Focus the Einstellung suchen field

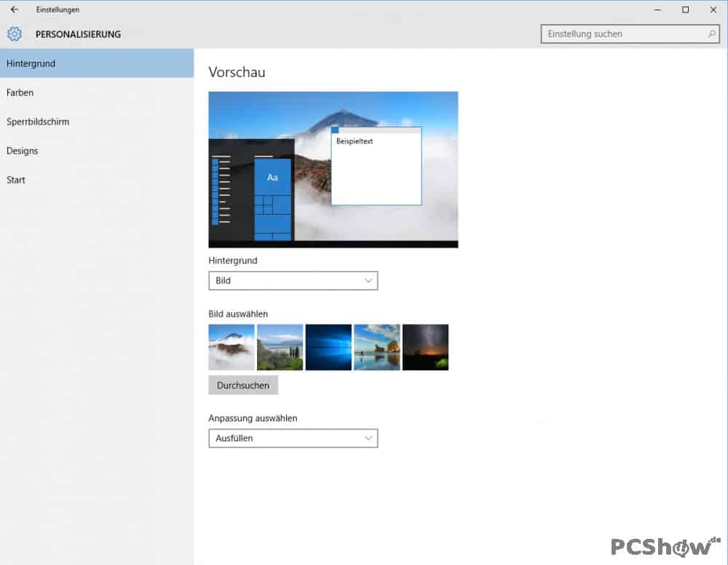pyautogui.click(x=630, y=34)
